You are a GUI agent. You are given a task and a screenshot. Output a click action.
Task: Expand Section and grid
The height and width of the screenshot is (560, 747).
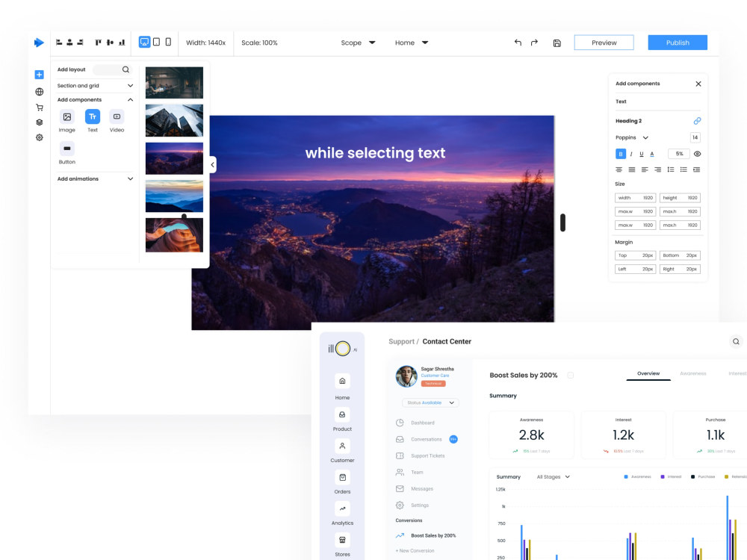click(95, 86)
